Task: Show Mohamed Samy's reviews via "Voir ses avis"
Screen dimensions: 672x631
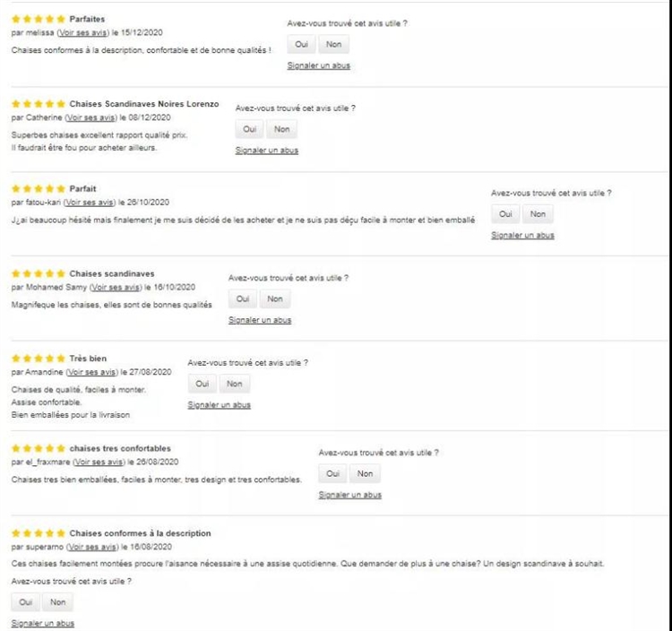Action: [115, 288]
